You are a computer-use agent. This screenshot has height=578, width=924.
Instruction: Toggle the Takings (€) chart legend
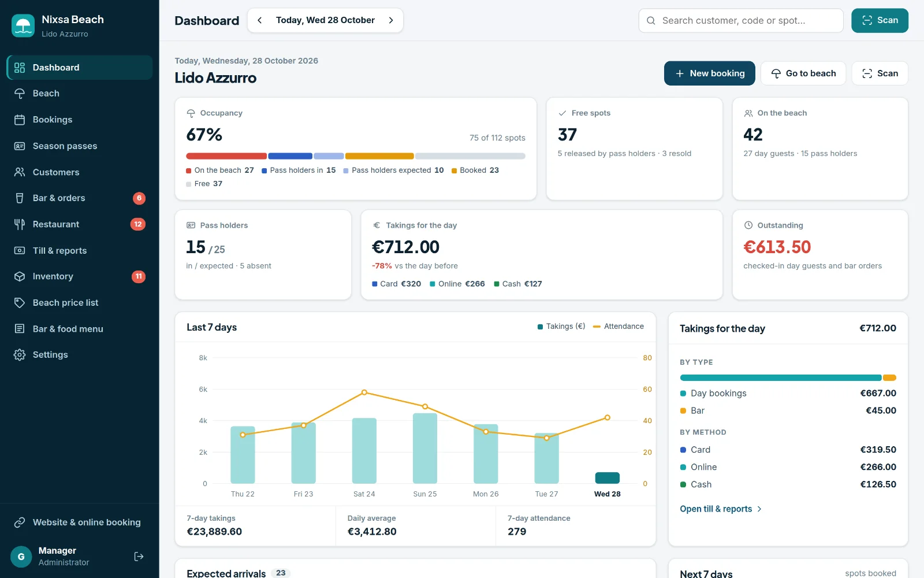pyautogui.click(x=561, y=327)
